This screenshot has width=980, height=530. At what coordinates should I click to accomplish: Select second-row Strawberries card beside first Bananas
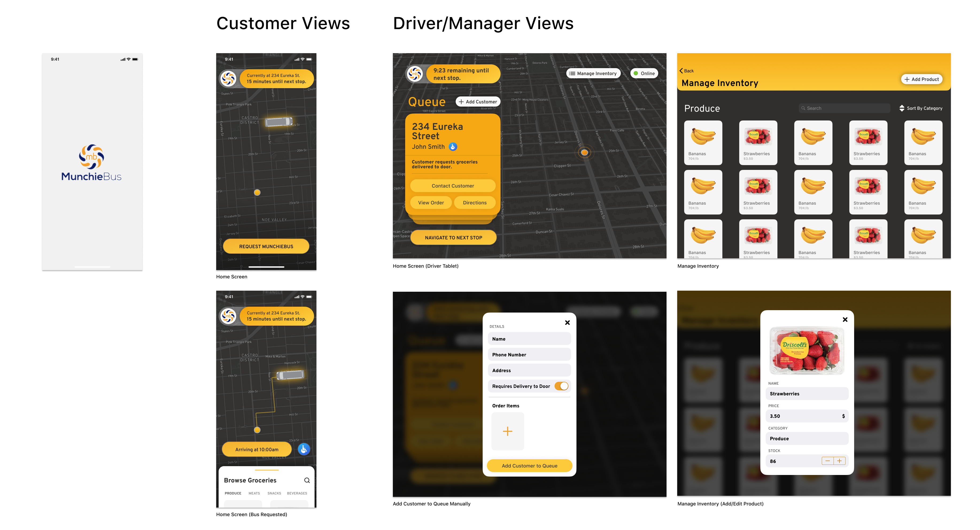(x=758, y=192)
